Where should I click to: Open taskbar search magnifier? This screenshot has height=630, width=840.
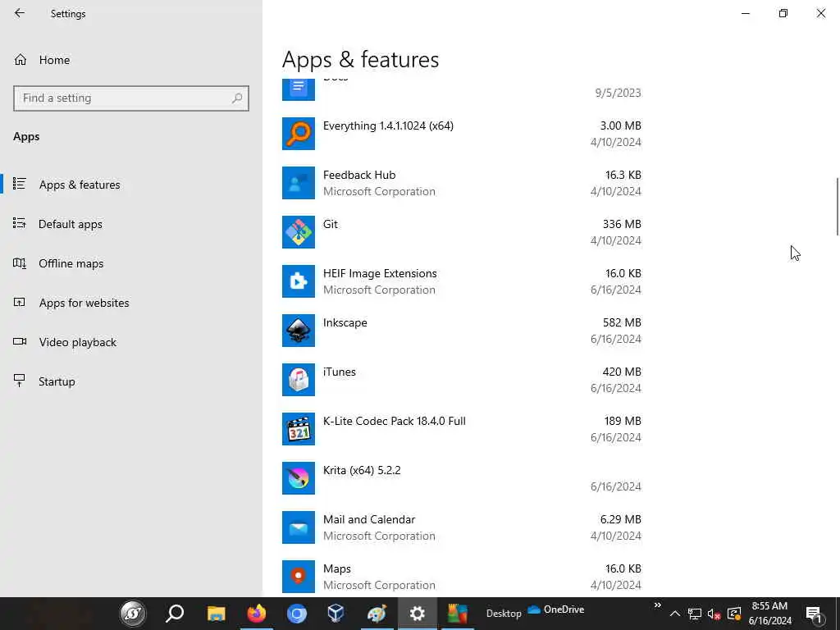[x=175, y=614]
